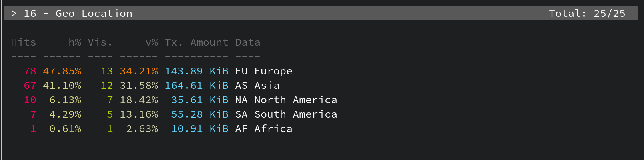Click South America's 55.28 KiB amount
The height and width of the screenshot is (160, 644).
199,114
